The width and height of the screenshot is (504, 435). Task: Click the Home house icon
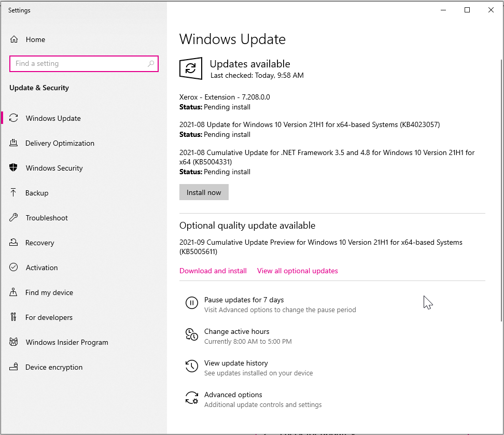[x=14, y=39]
